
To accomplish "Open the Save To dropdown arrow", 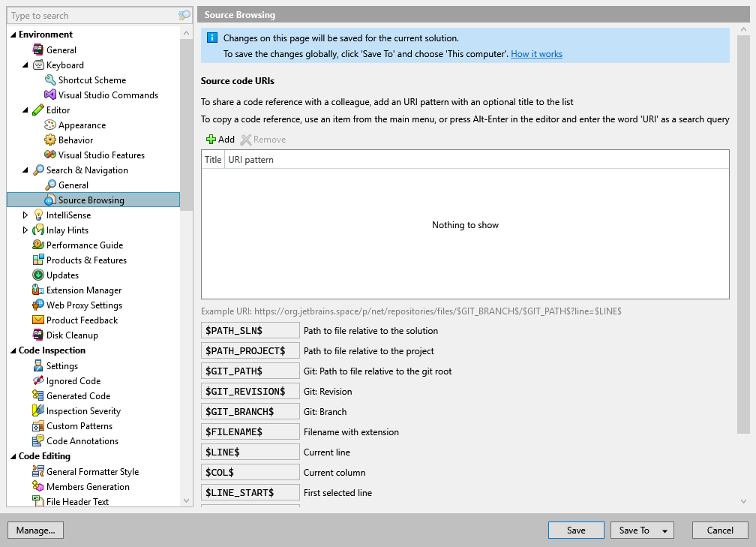I will [664, 530].
